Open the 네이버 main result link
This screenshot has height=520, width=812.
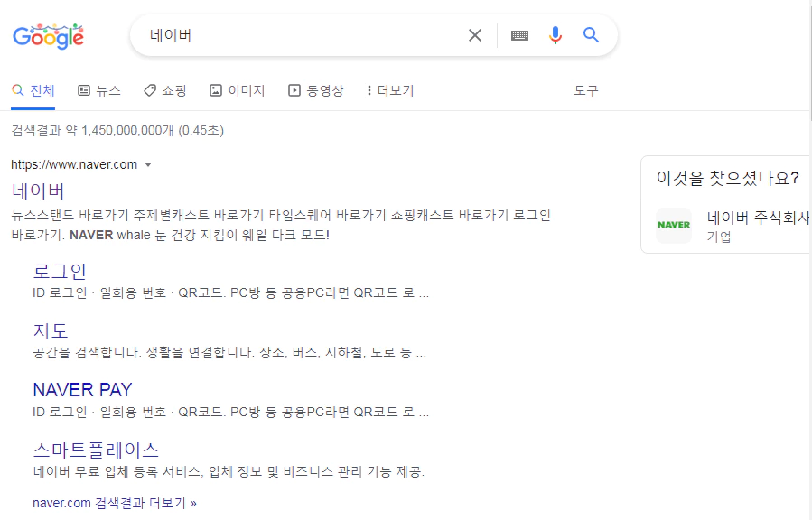[38, 190]
